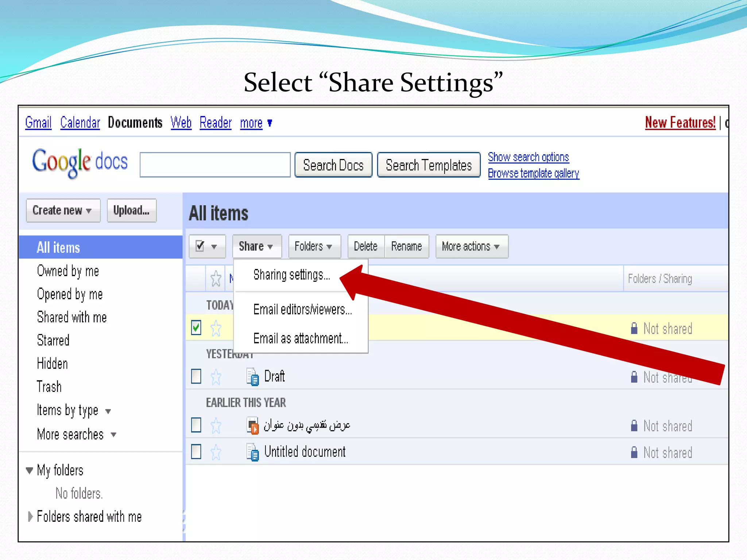This screenshot has width=747, height=560.
Task: Click the Google docs logo
Action: 80,163
